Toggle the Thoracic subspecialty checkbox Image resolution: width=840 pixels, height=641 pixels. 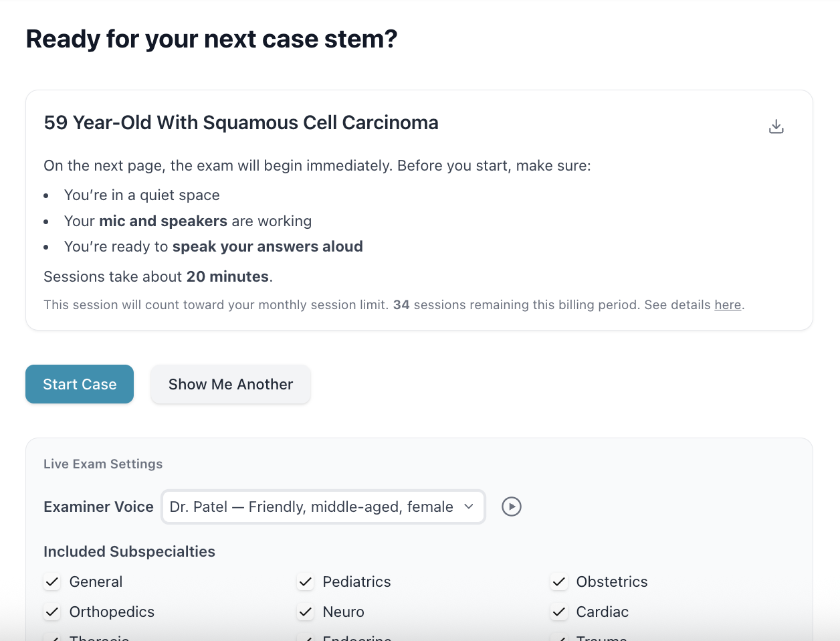52,638
